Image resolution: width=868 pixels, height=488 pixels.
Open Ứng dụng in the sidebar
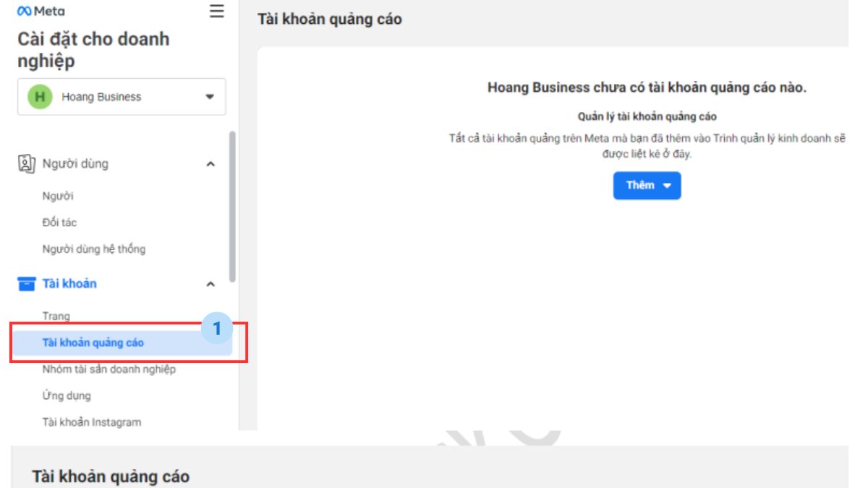[67, 395]
